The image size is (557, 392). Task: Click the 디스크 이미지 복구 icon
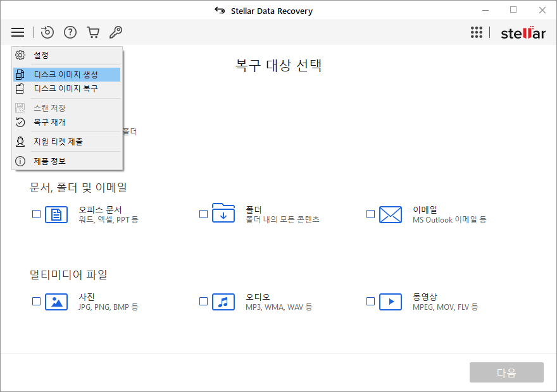click(x=20, y=89)
